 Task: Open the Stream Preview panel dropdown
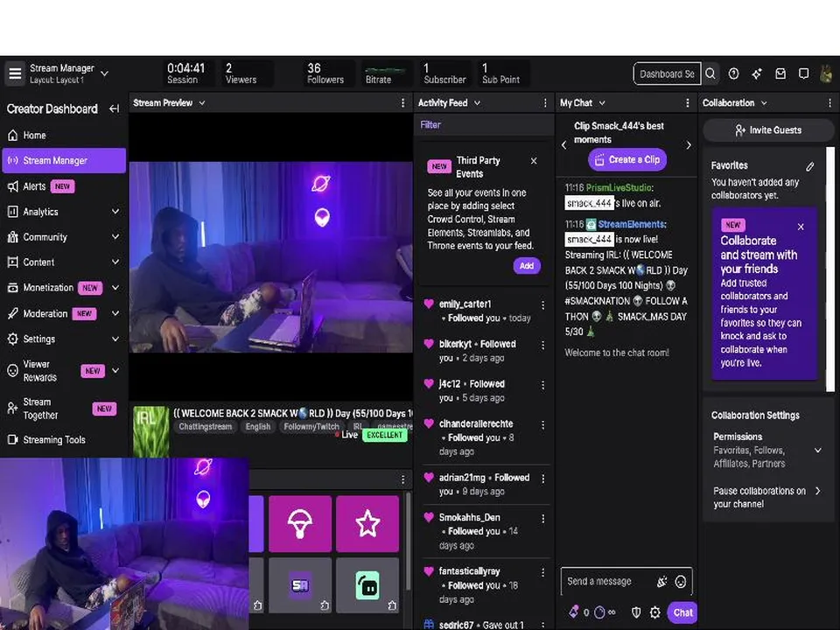pos(202,103)
